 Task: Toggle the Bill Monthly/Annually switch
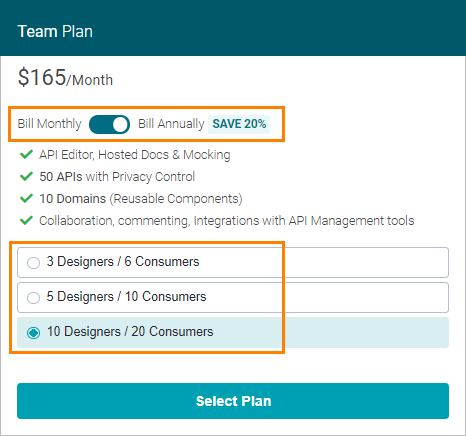point(109,124)
